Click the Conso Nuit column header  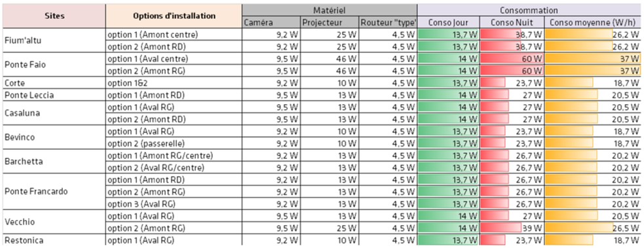pyautogui.click(x=512, y=22)
